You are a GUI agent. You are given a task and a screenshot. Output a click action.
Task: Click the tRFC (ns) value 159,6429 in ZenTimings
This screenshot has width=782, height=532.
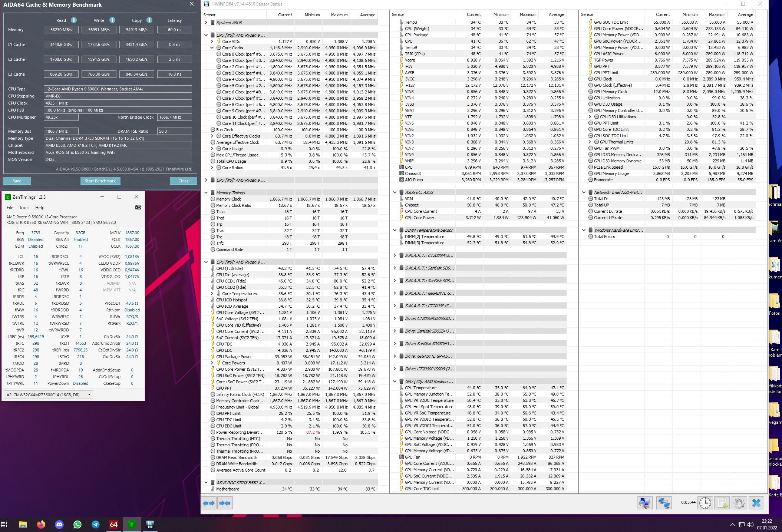[36, 337]
